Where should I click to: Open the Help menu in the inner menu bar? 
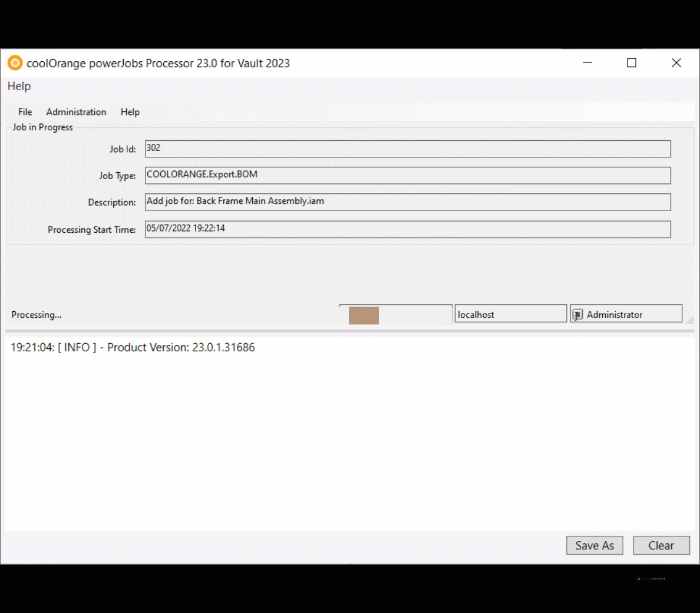(130, 111)
